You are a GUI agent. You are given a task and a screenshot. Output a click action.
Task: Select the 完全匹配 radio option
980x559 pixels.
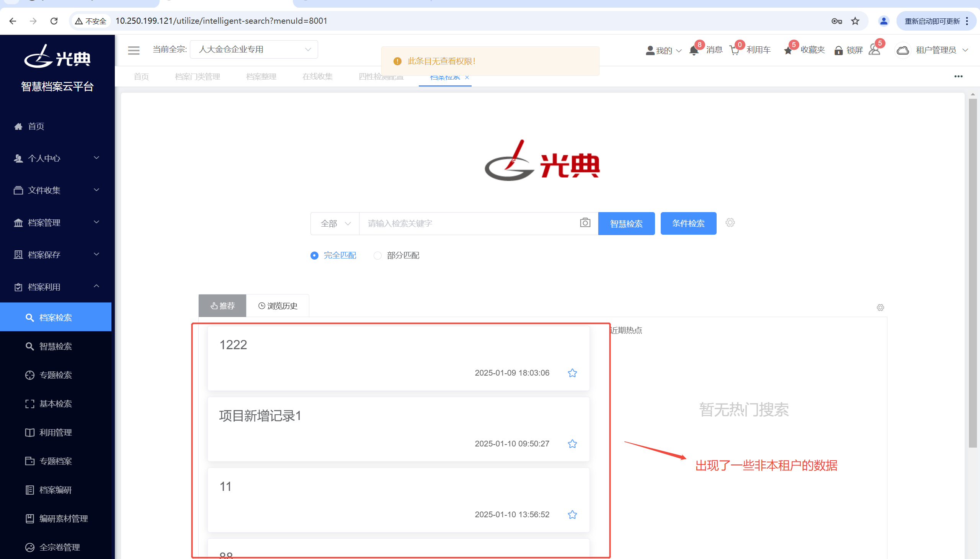[333, 255]
